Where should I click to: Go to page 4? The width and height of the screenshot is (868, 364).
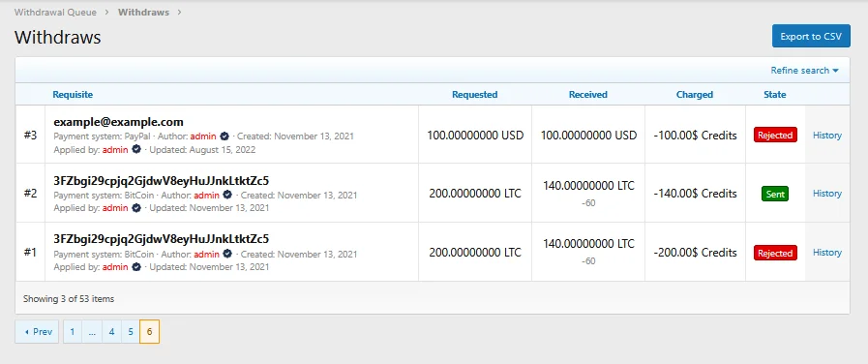tap(112, 331)
